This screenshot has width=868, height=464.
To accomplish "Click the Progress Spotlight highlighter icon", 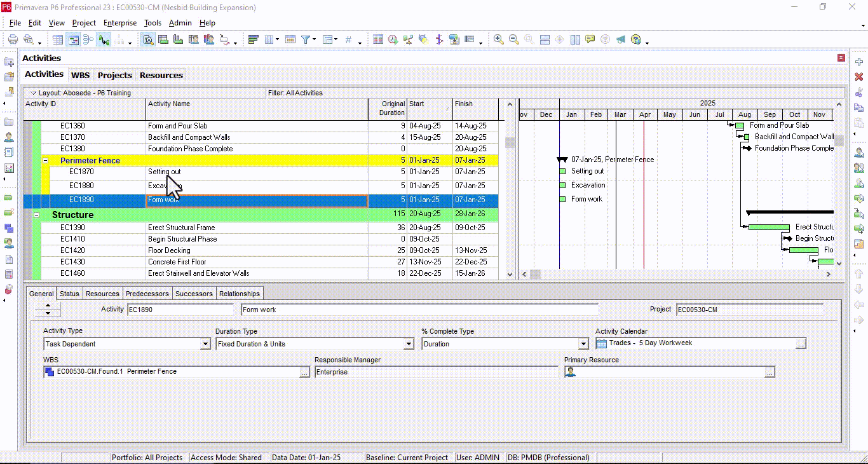I will (424, 39).
